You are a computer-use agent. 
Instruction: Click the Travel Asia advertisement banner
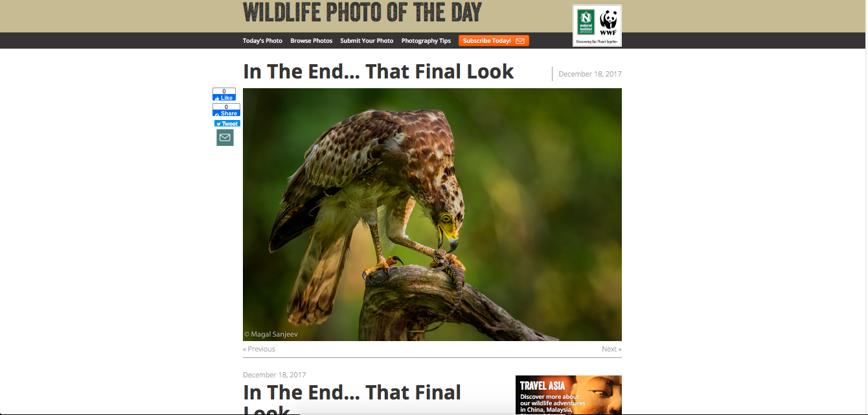coord(569,395)
